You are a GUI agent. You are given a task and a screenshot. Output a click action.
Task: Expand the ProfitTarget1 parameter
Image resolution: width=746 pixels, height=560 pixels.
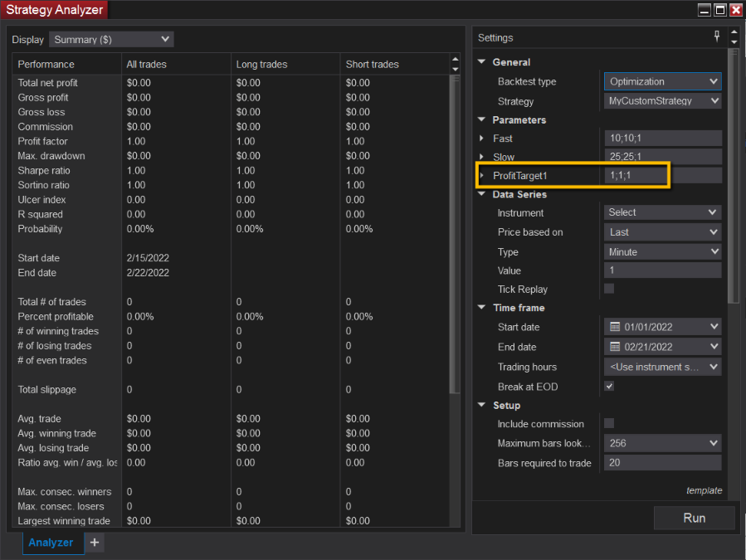tap(482, 176)
